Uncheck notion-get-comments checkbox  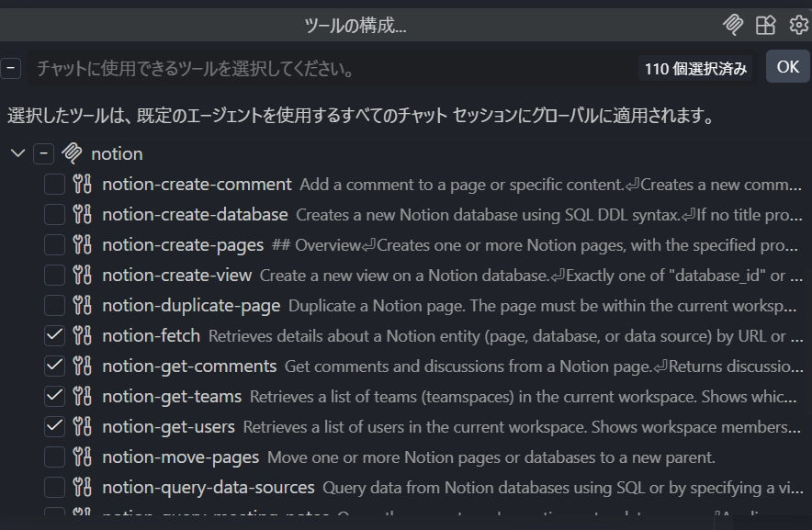point(54,366)
